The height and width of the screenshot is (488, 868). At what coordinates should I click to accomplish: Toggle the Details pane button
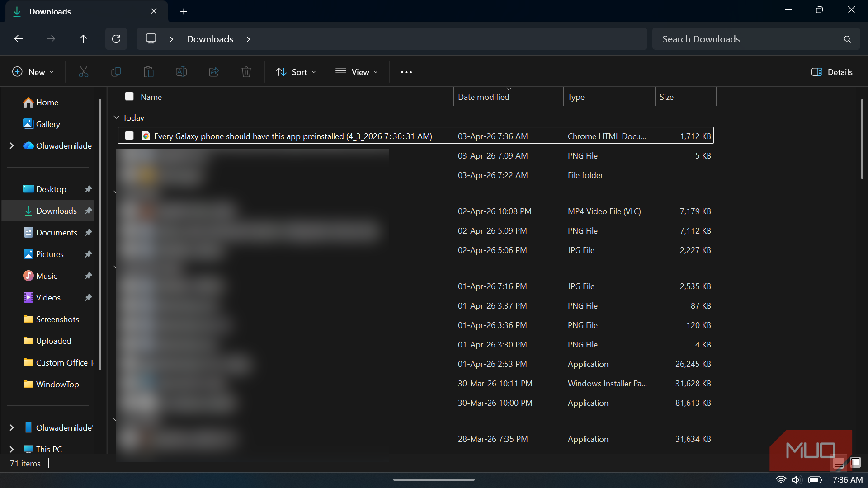[832, 72]
